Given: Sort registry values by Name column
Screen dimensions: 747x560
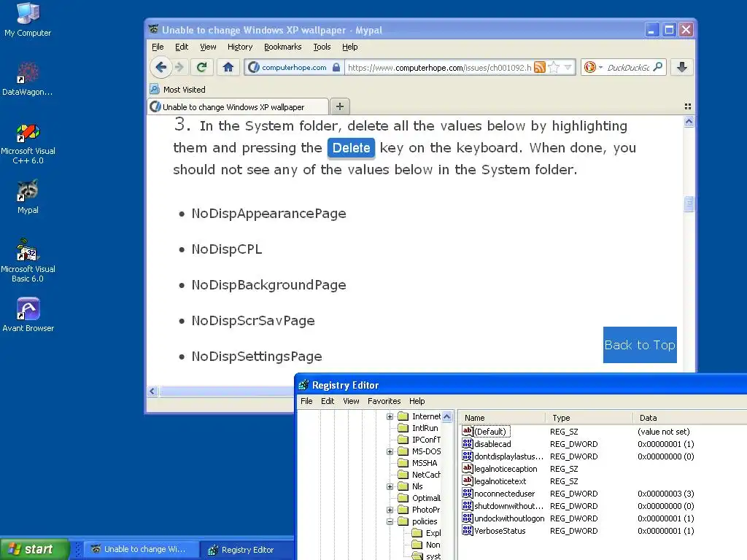Looking at the screenshot, I should click(502, 418).
